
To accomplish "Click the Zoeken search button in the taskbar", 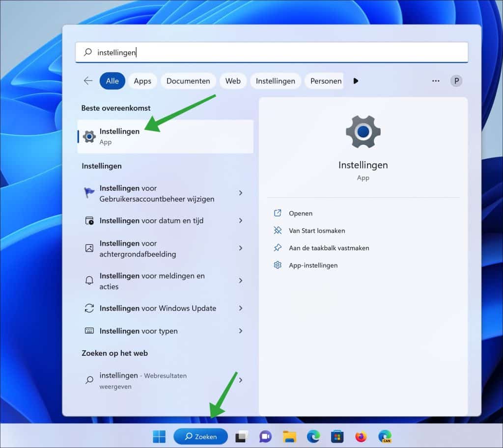I will pos(201,436).
